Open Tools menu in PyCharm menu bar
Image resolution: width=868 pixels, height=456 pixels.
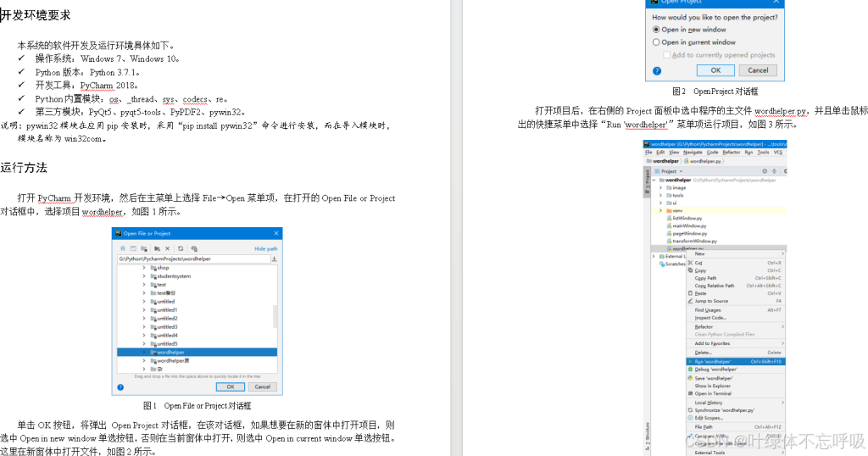763,153
